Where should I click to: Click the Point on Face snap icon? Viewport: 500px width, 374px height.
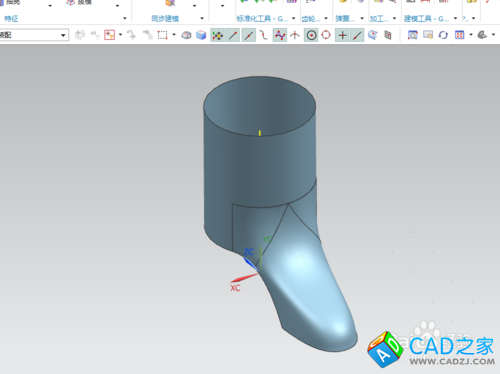tap(372, 35)
